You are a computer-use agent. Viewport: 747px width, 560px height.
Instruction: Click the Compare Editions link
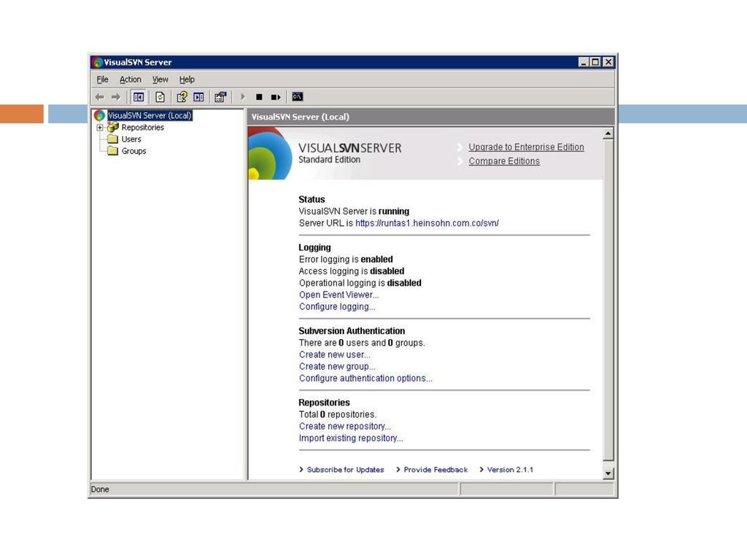click(x=504, y=161)
